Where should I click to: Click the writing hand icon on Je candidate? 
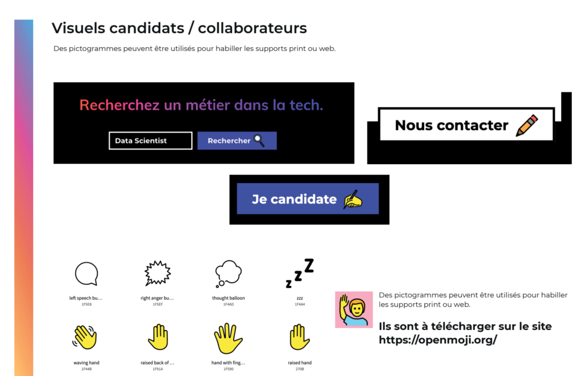(x=353, y=199)
